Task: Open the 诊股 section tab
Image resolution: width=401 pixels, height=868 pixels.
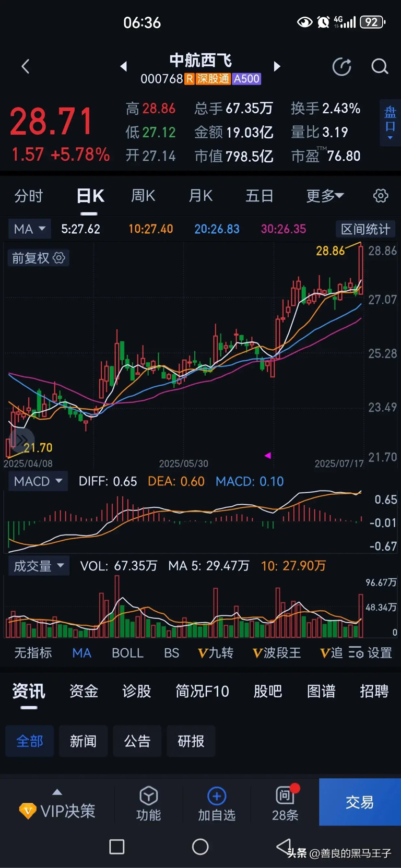Action: coord(137,691)
